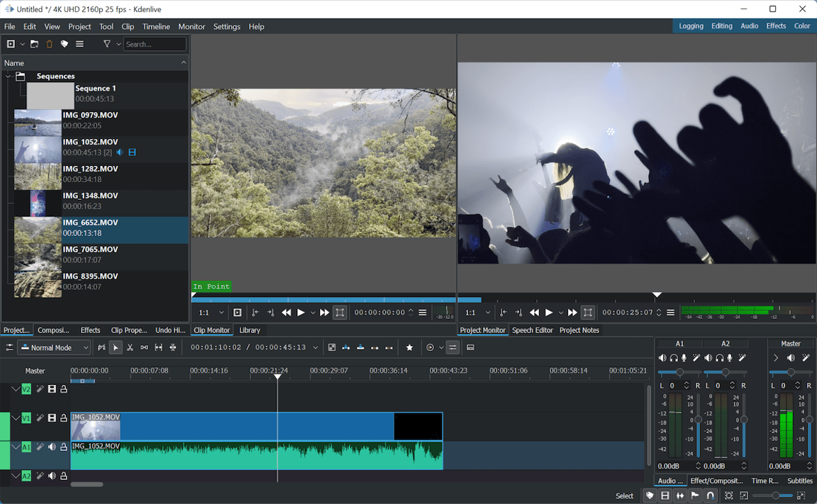Select the Razor tool in the timeline toolbar
Viewport: 817px width, 504px height.
click(x=130, y=347)
